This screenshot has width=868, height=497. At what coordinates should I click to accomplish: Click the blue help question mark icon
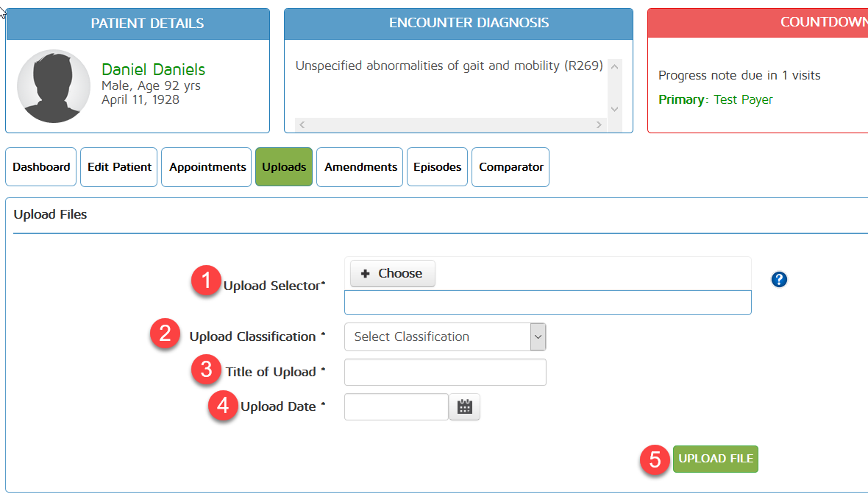[779, 280]
